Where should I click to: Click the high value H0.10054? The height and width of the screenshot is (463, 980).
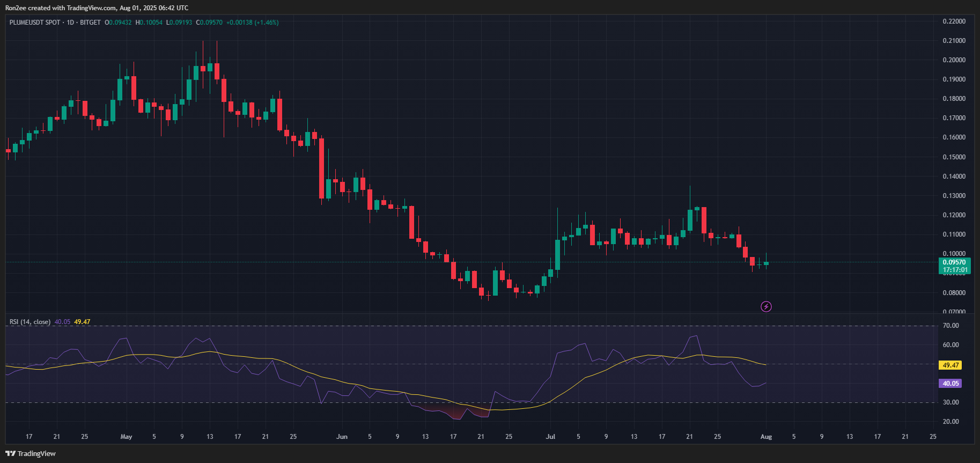(149, 23)
